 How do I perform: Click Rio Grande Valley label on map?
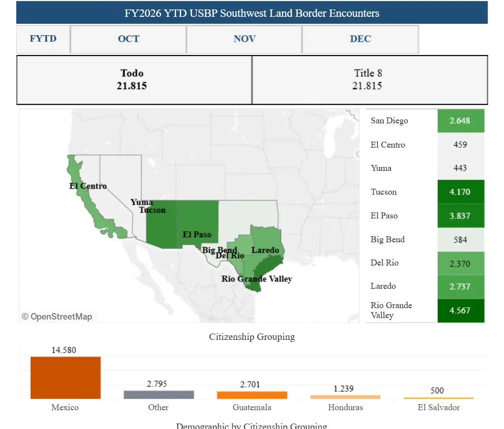click(x=256, y=279)
